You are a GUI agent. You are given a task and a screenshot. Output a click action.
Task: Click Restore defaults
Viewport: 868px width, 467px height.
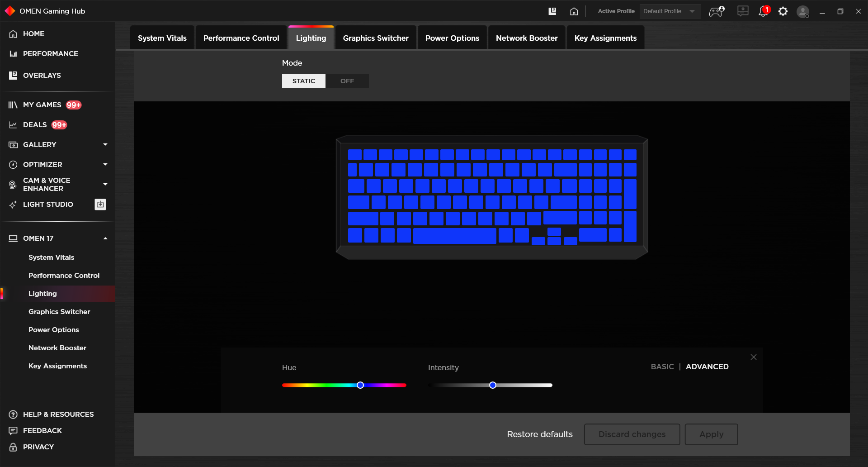[540, 434]
